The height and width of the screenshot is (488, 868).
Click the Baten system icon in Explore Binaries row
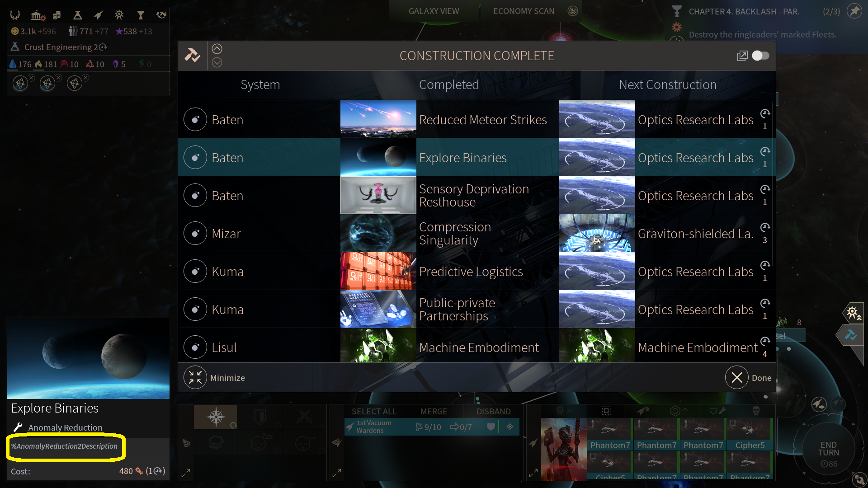(195, 158)
